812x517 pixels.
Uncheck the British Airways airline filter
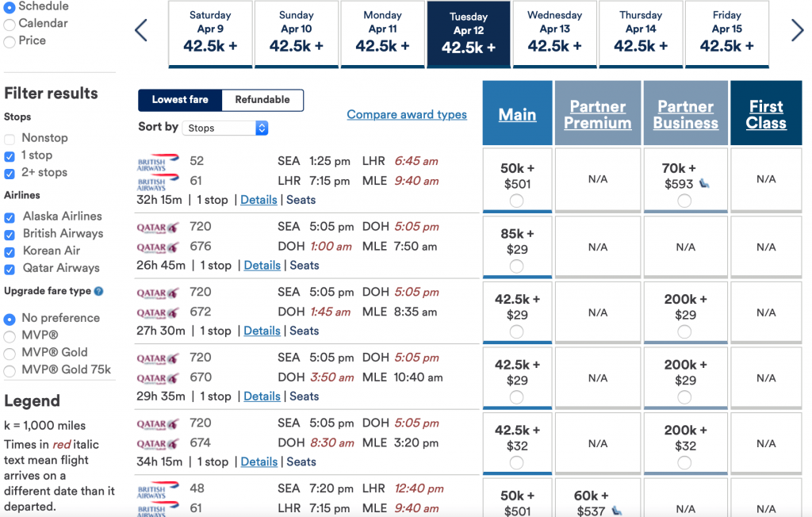pos(11,233)
